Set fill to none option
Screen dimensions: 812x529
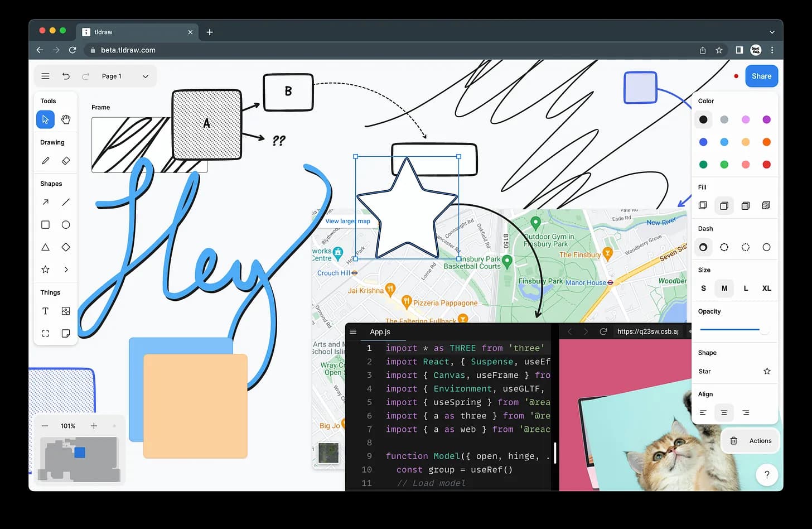tap(703, 205)
